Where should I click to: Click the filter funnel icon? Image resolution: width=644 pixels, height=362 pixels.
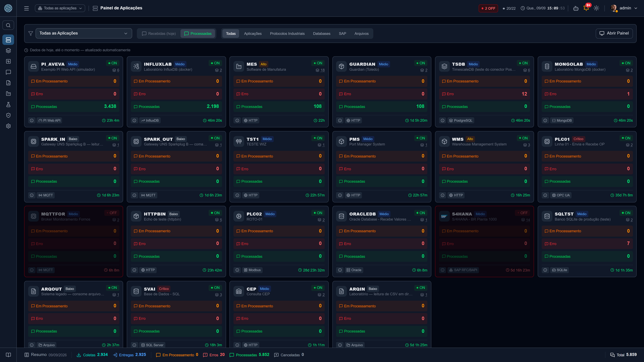(31, 34)
